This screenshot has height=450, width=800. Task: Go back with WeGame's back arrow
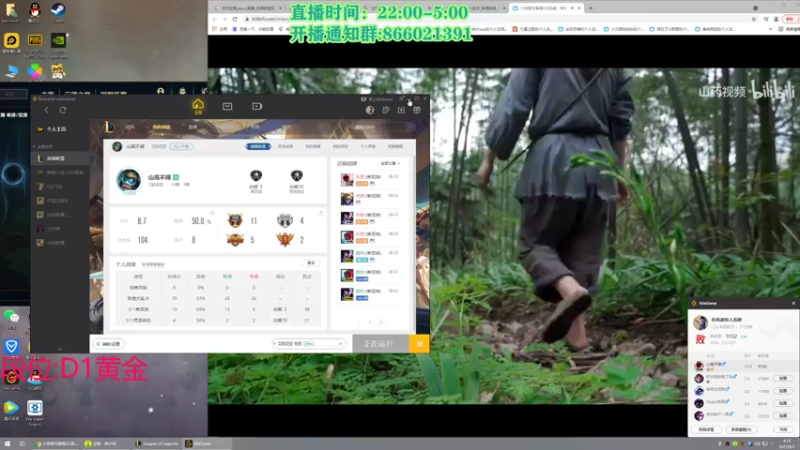46,110
